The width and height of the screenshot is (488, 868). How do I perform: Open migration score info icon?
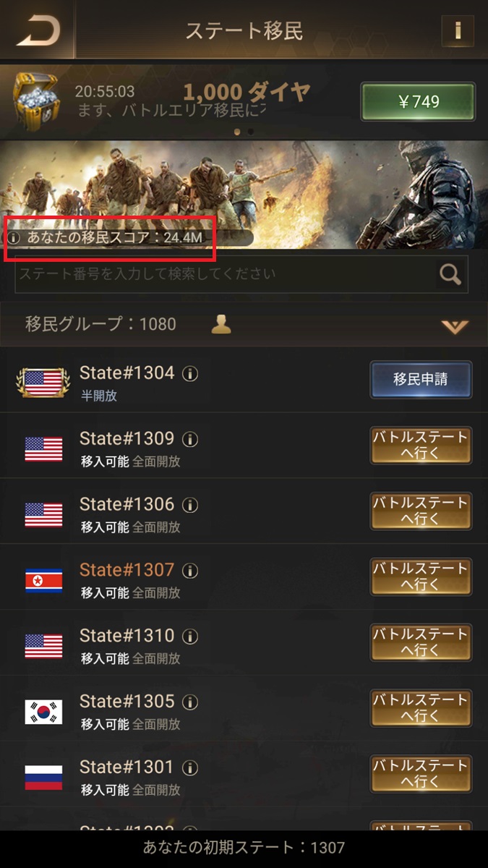pyautogui.click(x=14, y=237)
